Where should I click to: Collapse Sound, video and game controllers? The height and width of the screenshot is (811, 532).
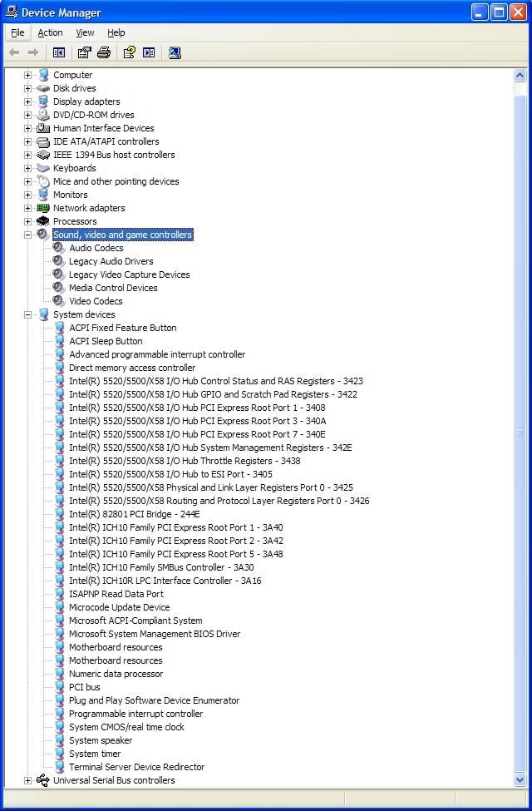(x=27, y=235)
